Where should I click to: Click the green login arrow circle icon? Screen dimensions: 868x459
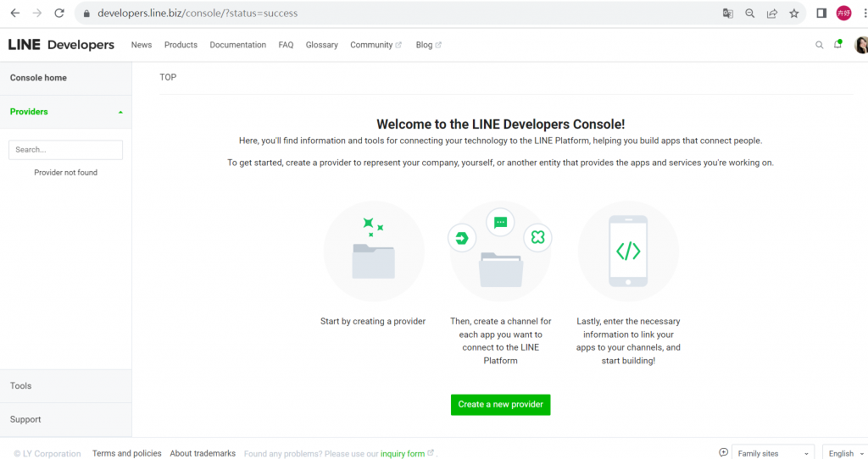[462, 238]
